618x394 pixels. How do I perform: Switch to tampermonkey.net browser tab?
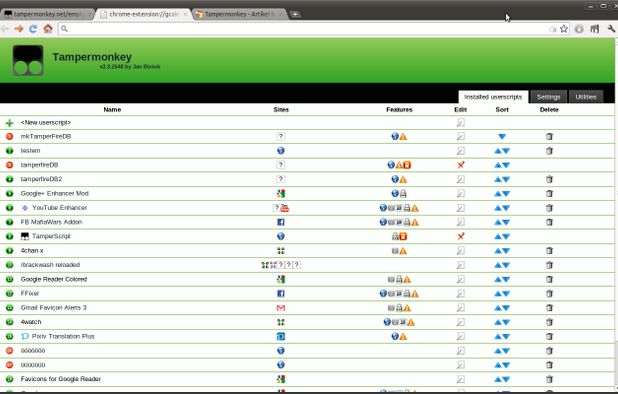47,14
